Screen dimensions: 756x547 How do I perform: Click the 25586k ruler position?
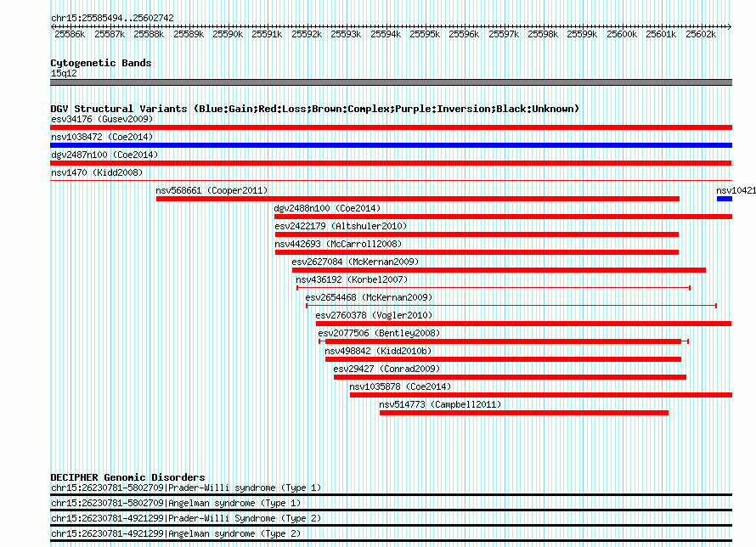coord(70,34)
